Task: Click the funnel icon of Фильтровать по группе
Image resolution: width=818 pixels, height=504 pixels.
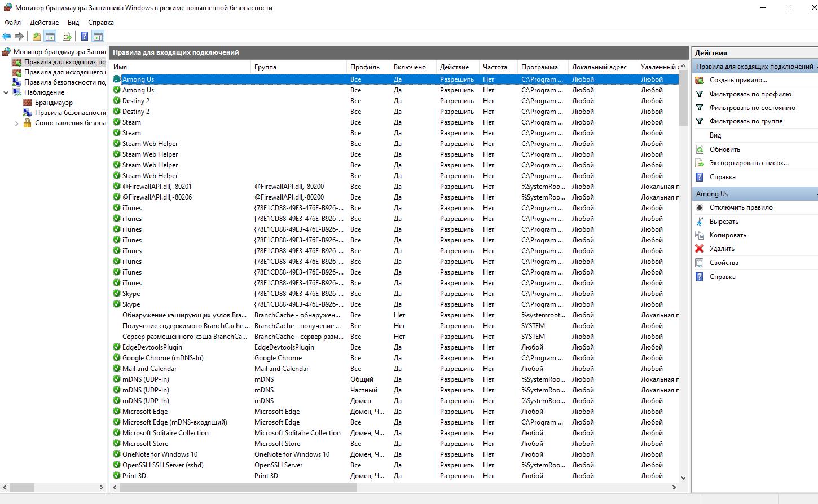Action: tap(700, 121)
